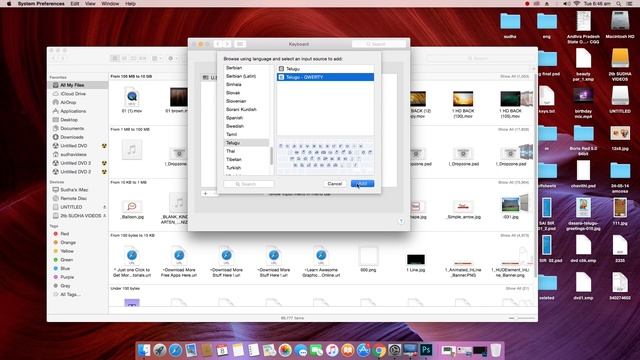Click Keyboard window back arrow
640x360 pixels.
coord(218,44)
